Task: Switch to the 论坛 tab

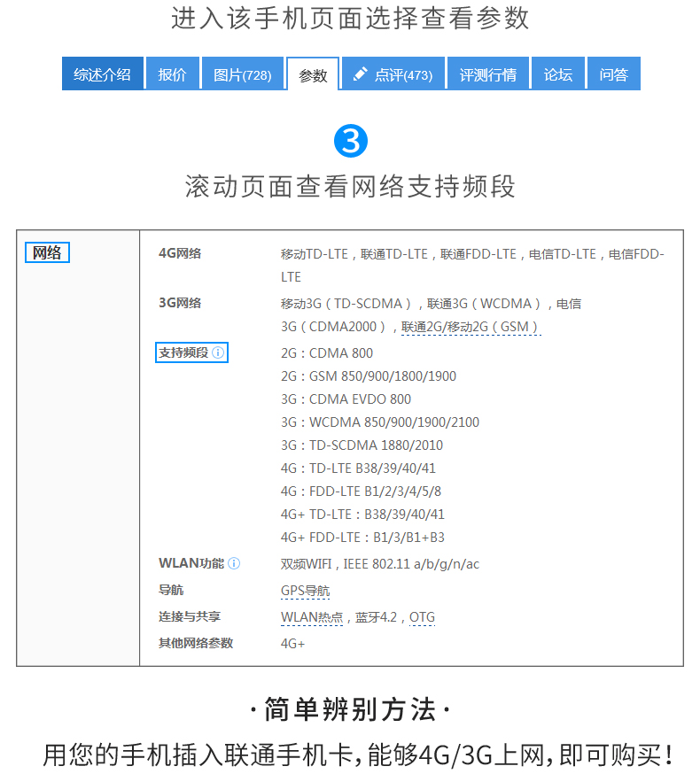Action: [x=558, y=74]
